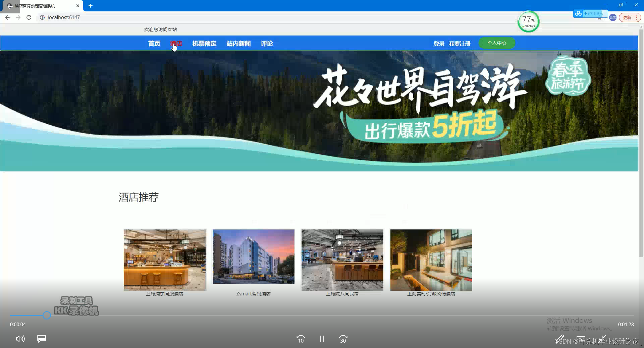The image size is (644, 348).
Task: Click the 花々世界自驾游 banner image
Action: click(319, 111)
